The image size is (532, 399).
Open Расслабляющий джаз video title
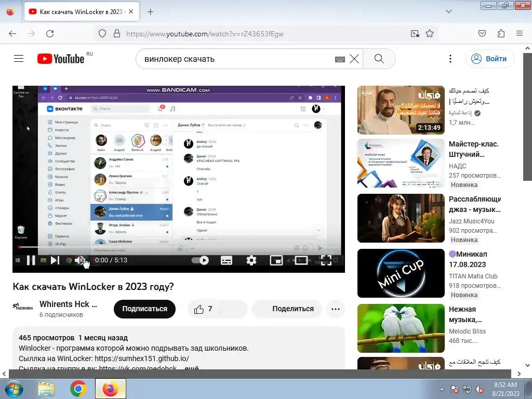pos(475,204)
